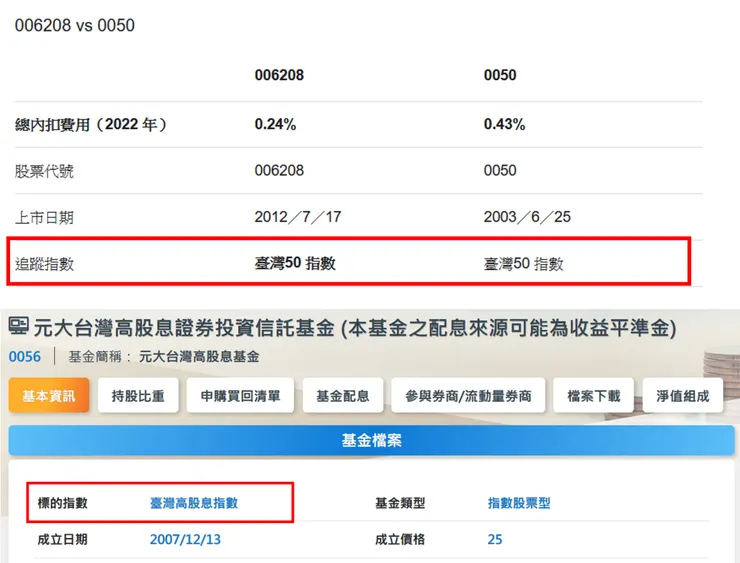The image size is (740, 563).
Task: Click the 成立價格 label
Action: 400,539
